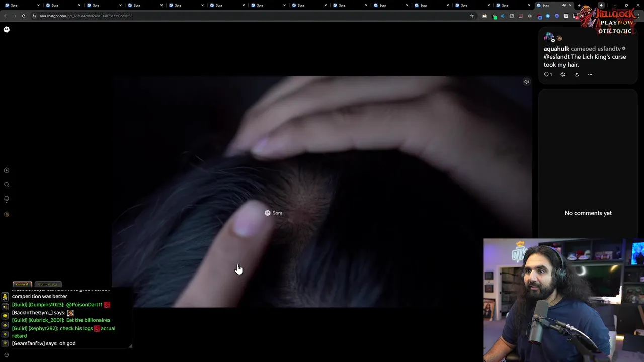Open aquahulk's profile avatar
Image resolution: width=644 pixels, height=362 pixels.
pos(548,37)
